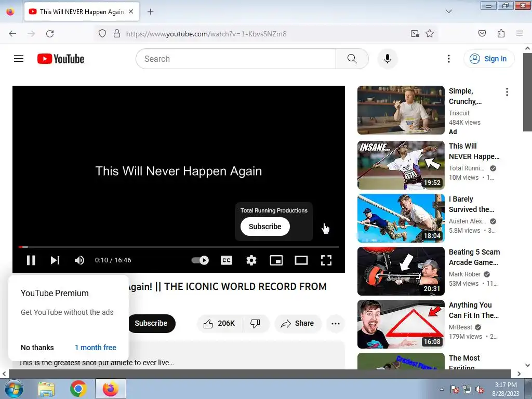This screenshot has width=532, height=399.
Task: Open the taskbar clock and date
Action: pos(506,389)
